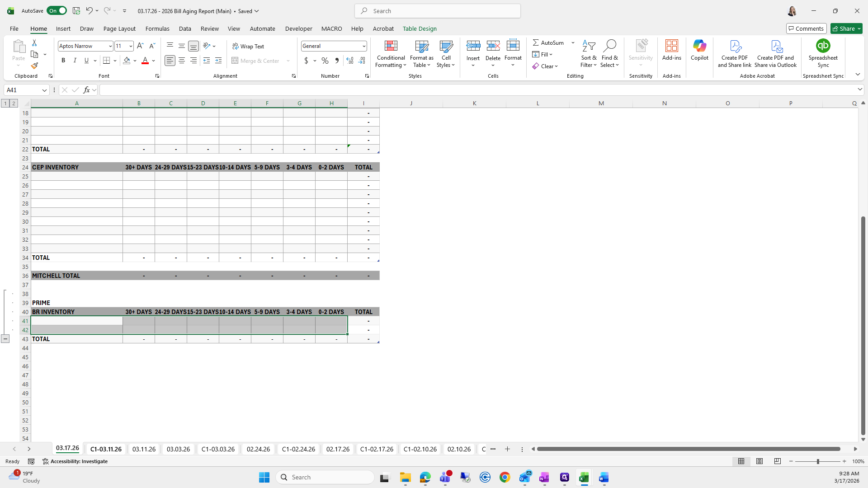Switch to sheet tab C1-03.11.26
The image size is (868, 488).
click(x=106, y=449)
